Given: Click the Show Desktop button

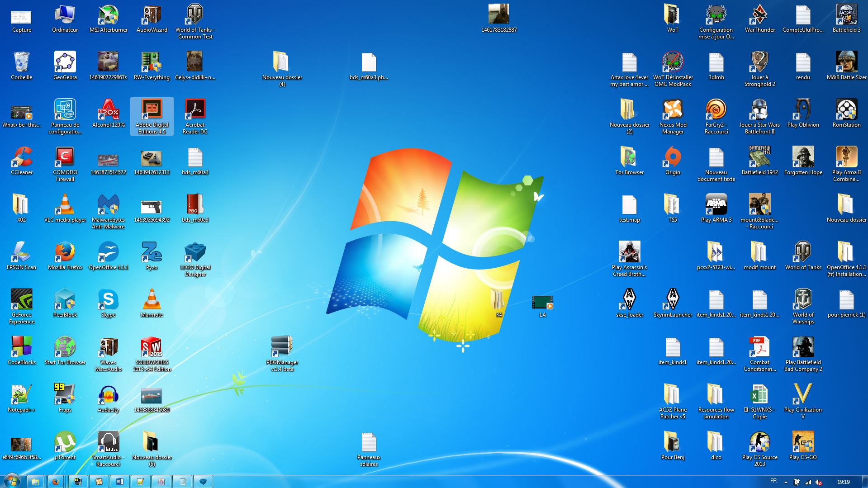Looking at the screenshot, I should pyautogui.click(x=864, y=482).
